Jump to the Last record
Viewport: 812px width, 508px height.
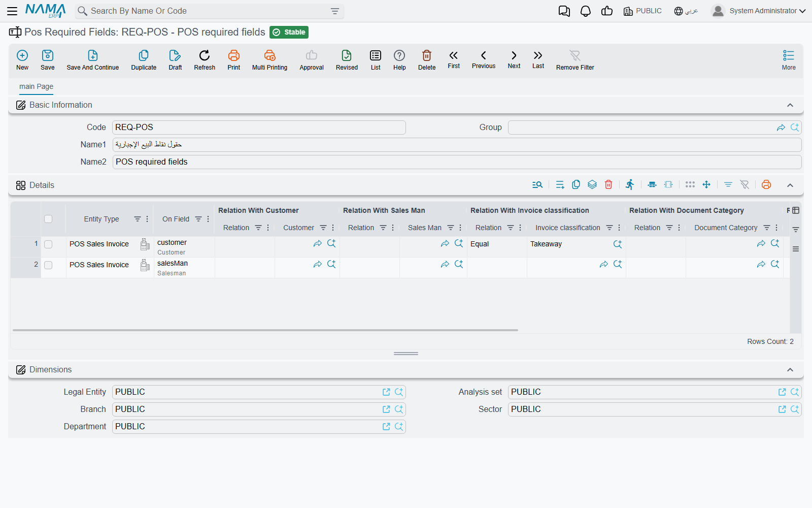[538, 59]
